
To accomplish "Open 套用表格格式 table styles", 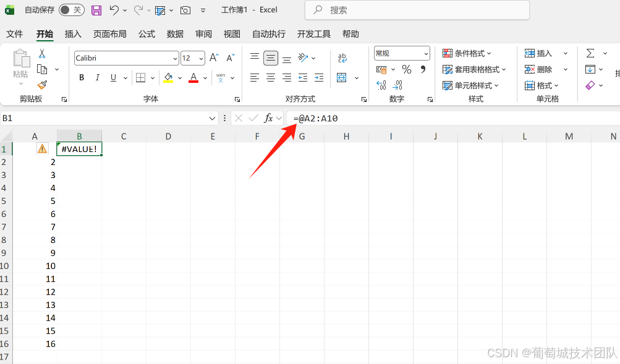I will click(x=474, y=70).
